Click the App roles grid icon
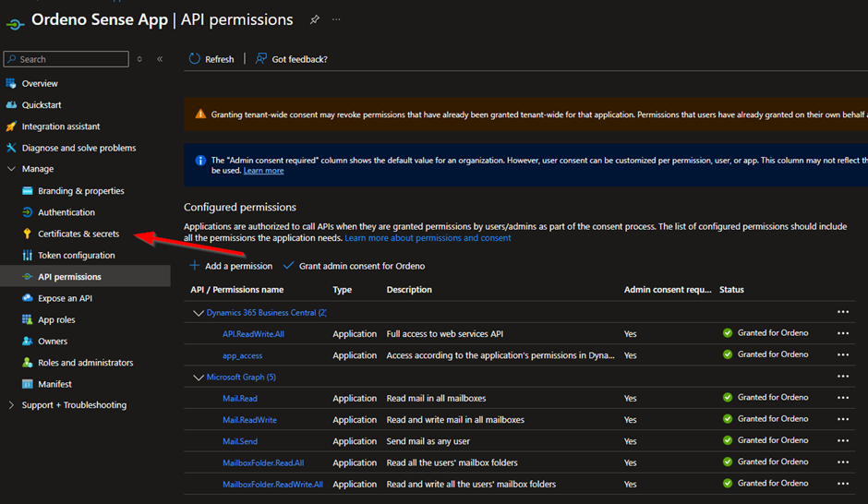The width and height of the screenshot is (868, 504). (x=27, y=319)
